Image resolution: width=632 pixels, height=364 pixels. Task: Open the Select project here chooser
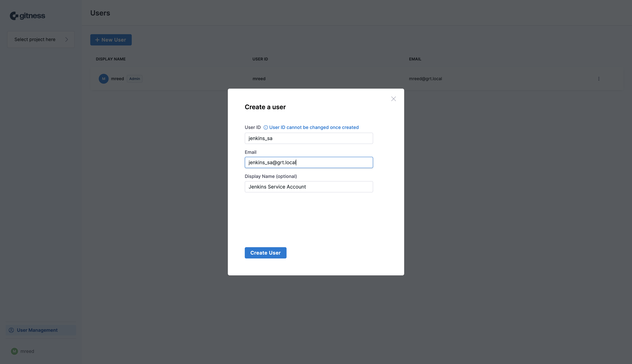point(41,39)
